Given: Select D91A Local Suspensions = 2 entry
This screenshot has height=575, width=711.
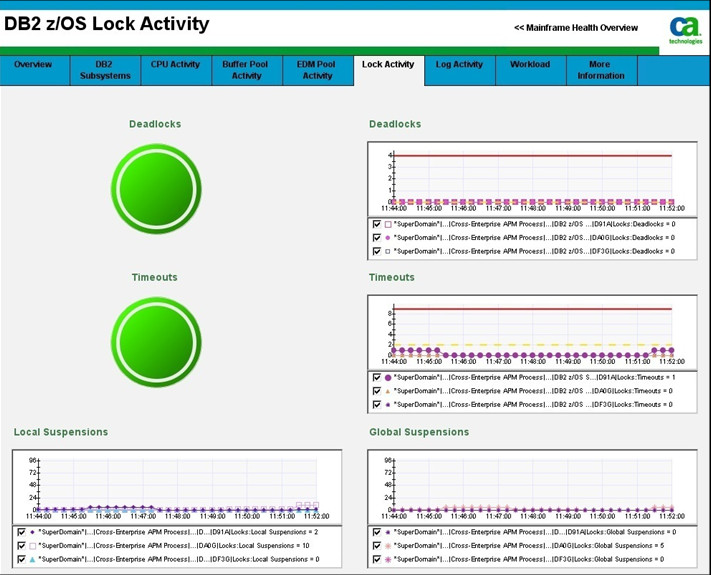Looking at the screenshot, I should point(178,532).
